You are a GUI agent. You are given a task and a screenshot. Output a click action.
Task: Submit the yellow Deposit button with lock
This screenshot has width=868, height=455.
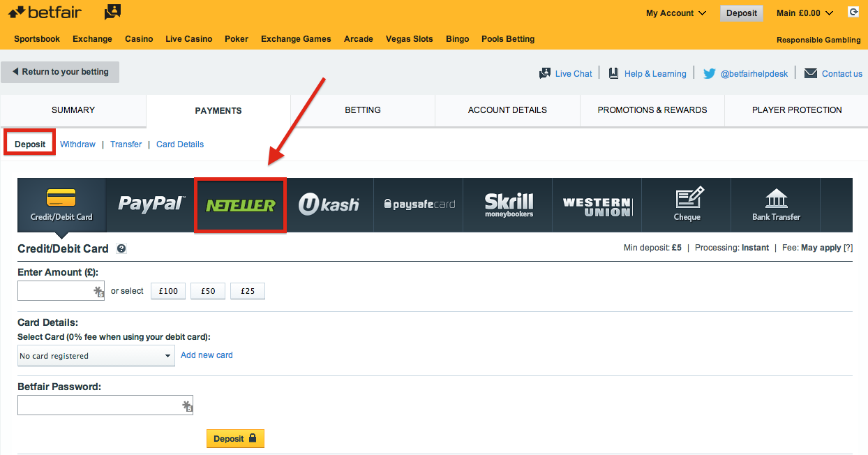[235, 439]
